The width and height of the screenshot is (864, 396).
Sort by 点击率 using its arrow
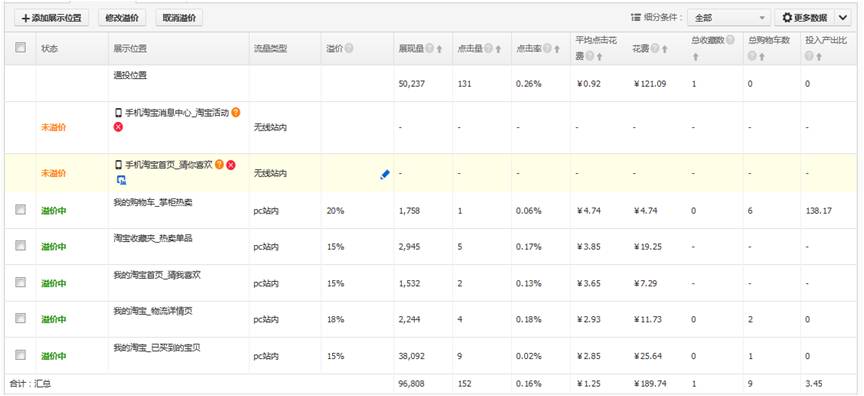tap(557, 49)
